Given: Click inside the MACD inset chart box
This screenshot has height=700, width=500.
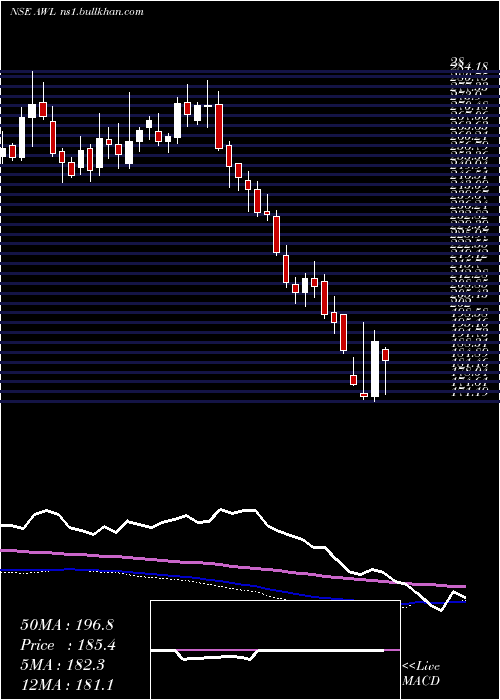Looking at the screenshot, I should (x=275, y=650).
